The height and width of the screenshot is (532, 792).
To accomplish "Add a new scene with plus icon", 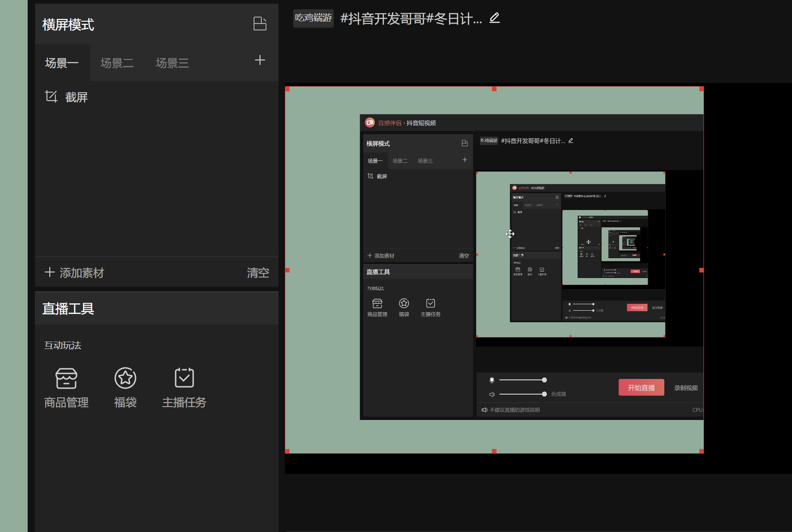I will click(260, 60).
